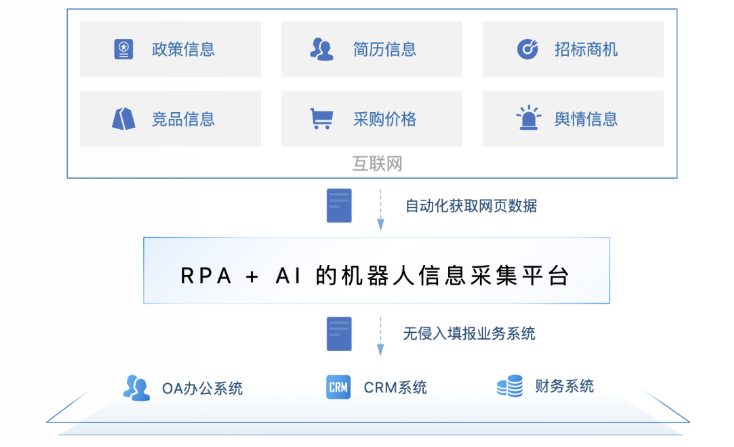Click the CRM系统 label
The image size is (734, 447).
point(395,387)
